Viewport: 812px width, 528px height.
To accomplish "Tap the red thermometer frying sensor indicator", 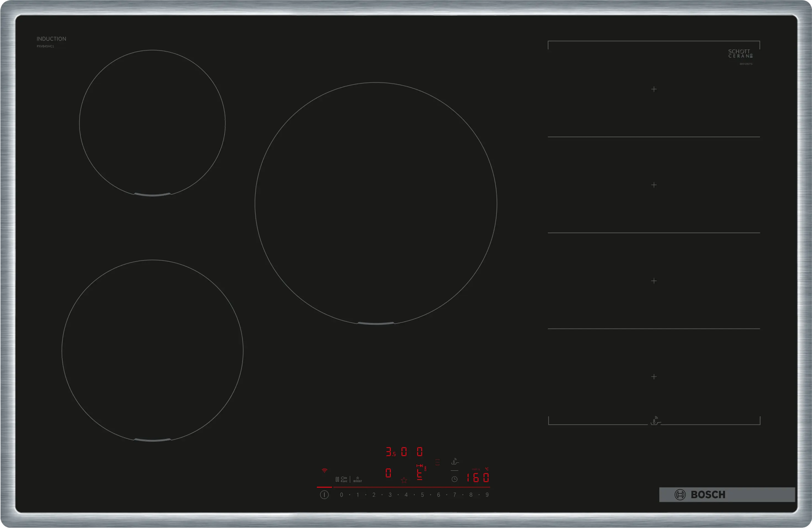I will pos(425,469).
